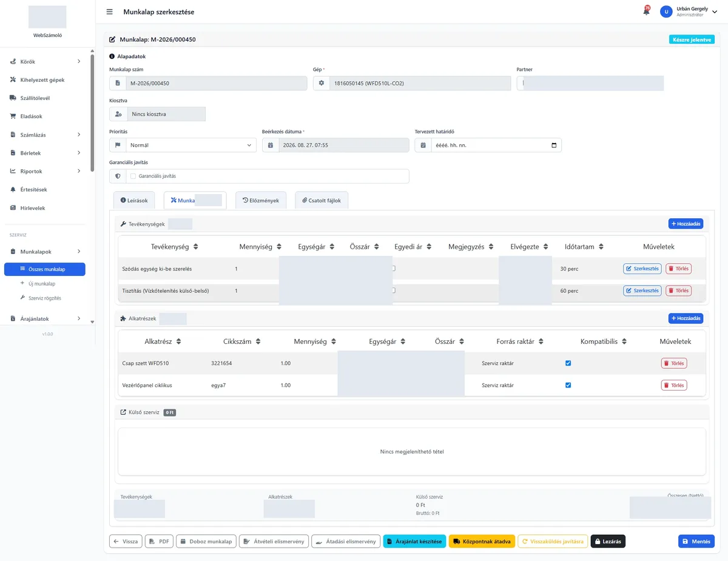Click the user avatar circle U
The image size is (728, 561).
click(667, 12)
